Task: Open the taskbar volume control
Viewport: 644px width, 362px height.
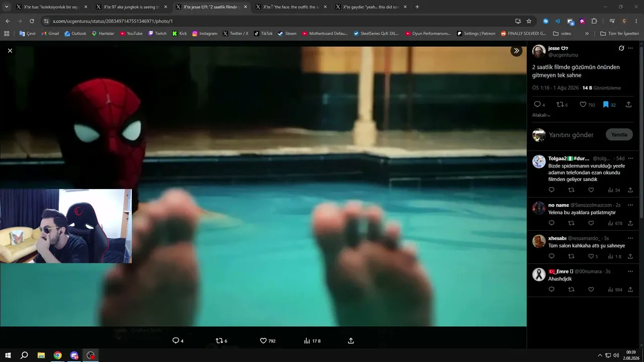Action: (616, 355)
